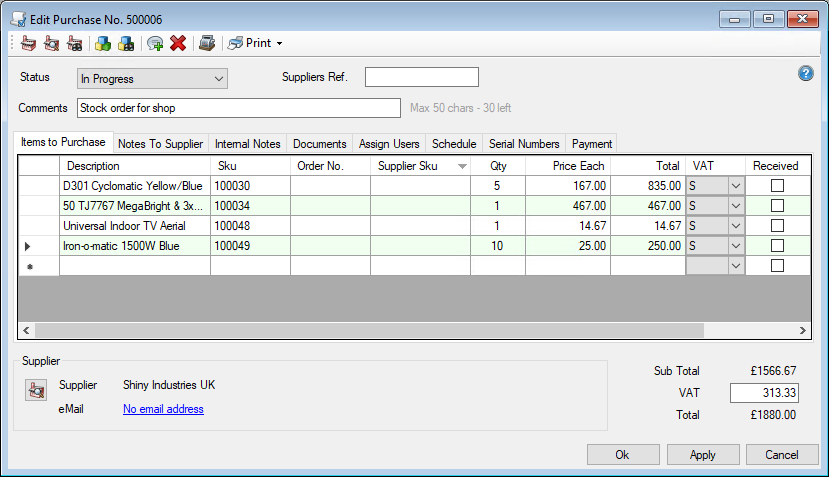Click the Suppliers Ref. text field

tap(421, 78)
